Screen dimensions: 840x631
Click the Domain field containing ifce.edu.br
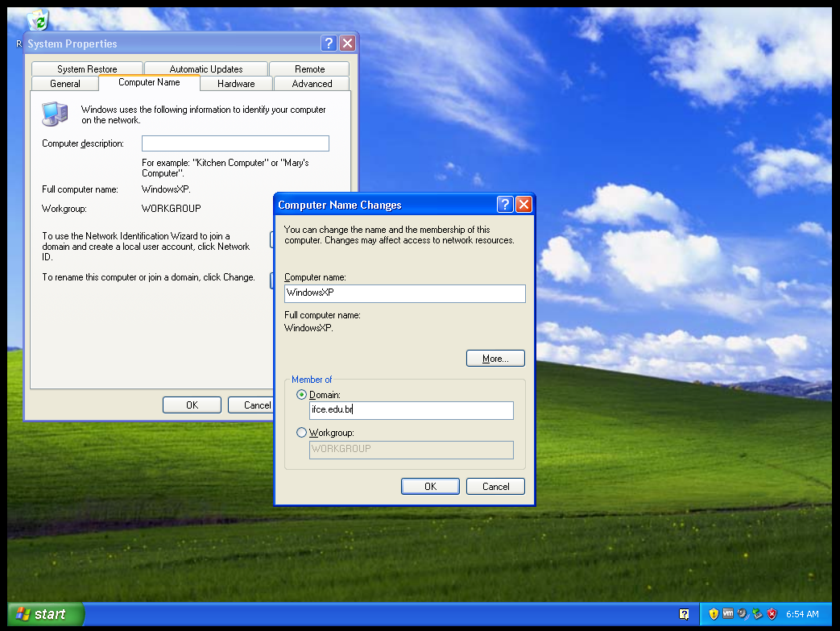pyautogui.click(x=412, y=410)
